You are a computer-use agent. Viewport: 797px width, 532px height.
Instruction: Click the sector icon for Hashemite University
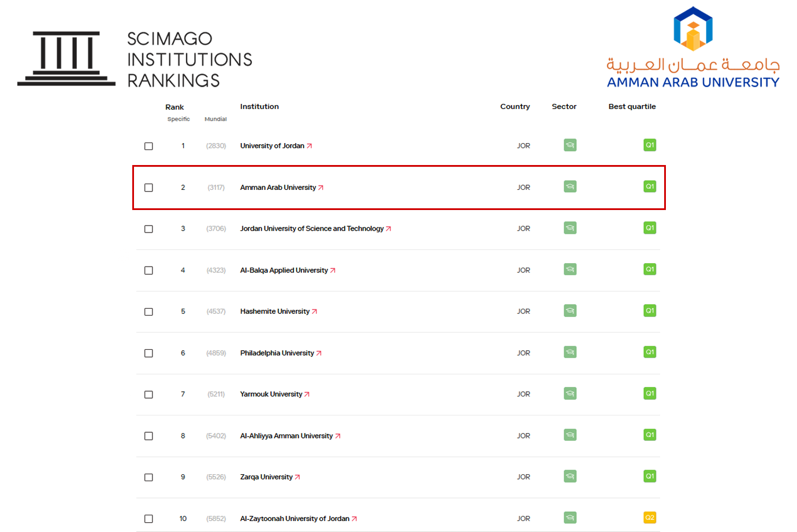click(570, 311)
